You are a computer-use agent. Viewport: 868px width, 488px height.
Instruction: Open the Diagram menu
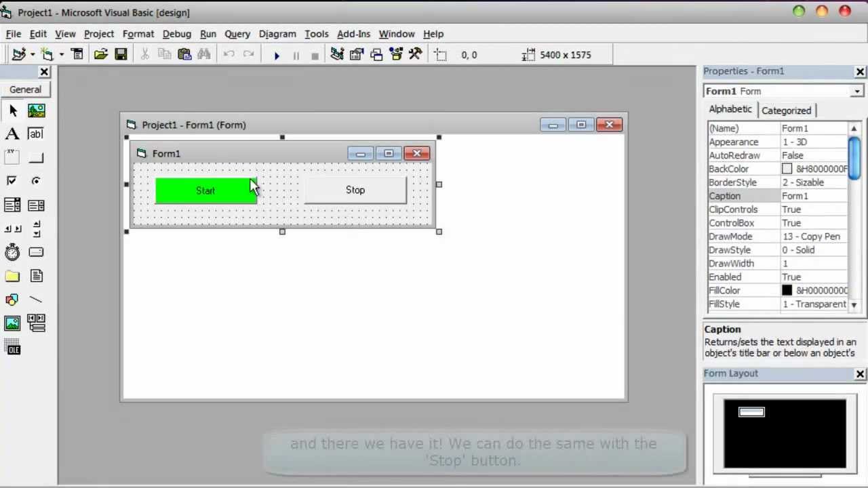click(277, 34)
